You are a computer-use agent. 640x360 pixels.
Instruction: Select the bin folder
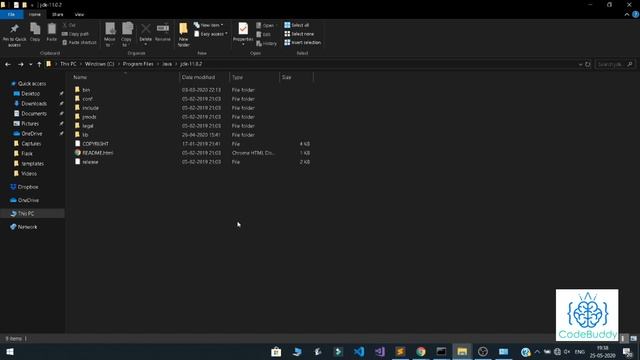[86, 90]
